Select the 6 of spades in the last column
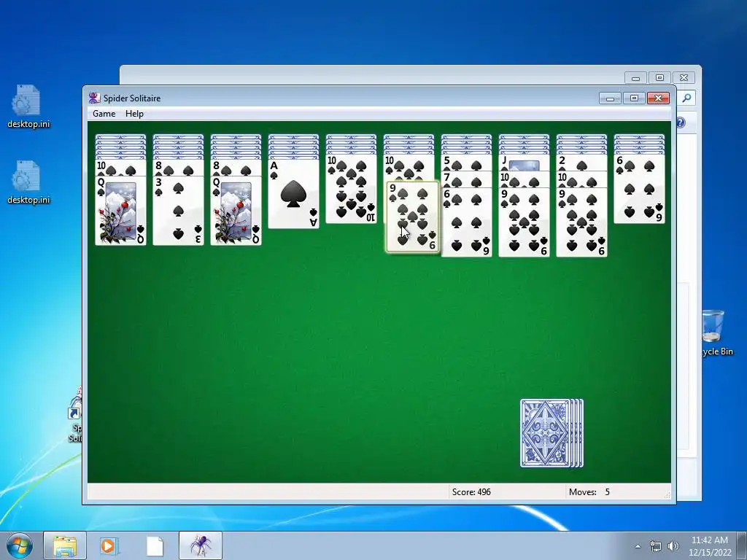 click(639, 189)
